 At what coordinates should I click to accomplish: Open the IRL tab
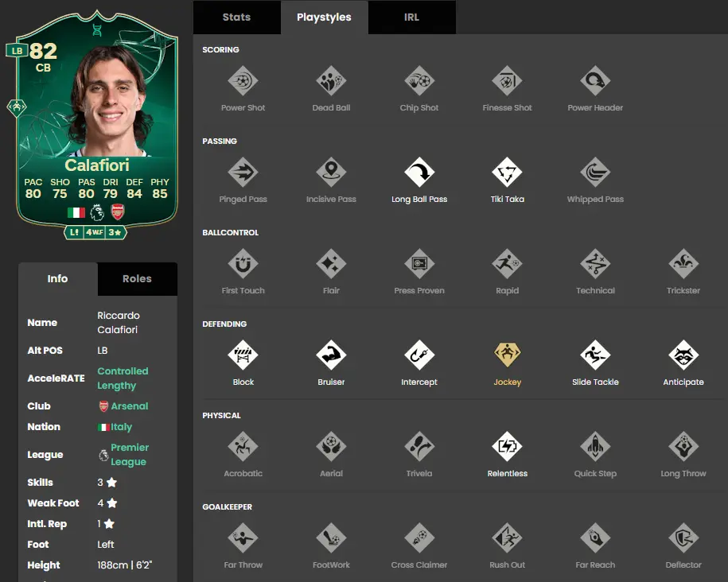pyautogui.click(x=412, y=17)
